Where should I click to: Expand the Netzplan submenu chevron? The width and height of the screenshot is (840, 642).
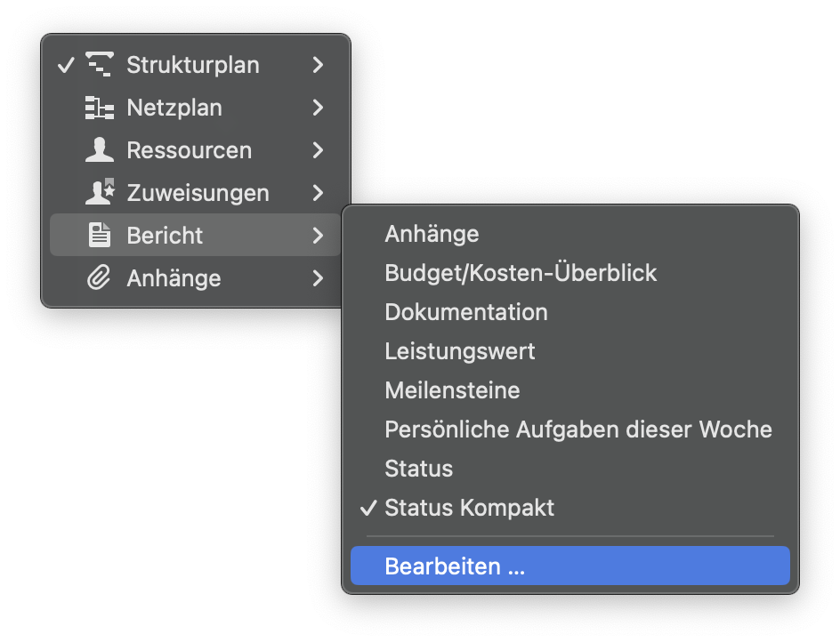[318, 108]
